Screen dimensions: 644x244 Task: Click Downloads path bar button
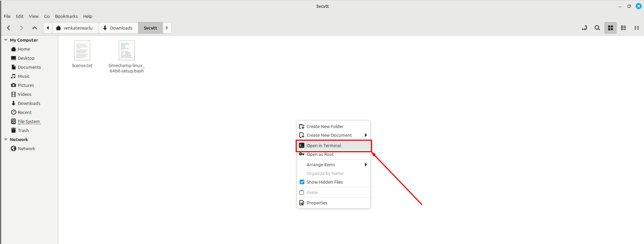[118, 28]
